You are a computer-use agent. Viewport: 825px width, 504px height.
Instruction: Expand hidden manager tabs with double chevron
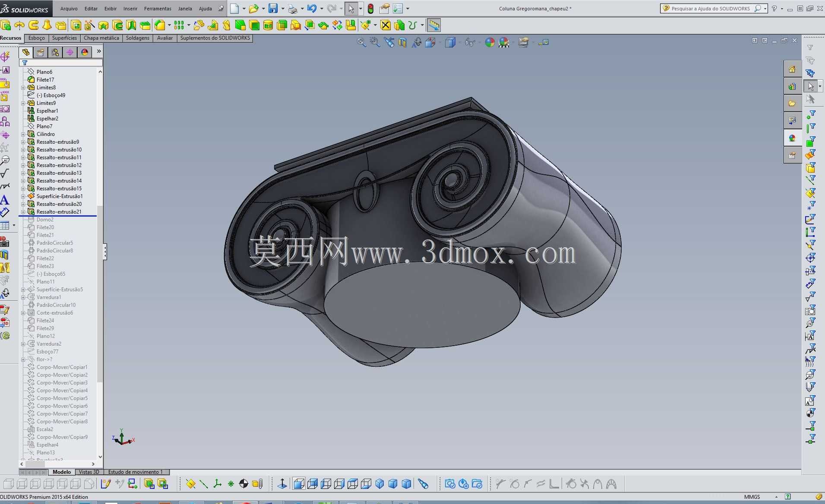tap(99, 51)
